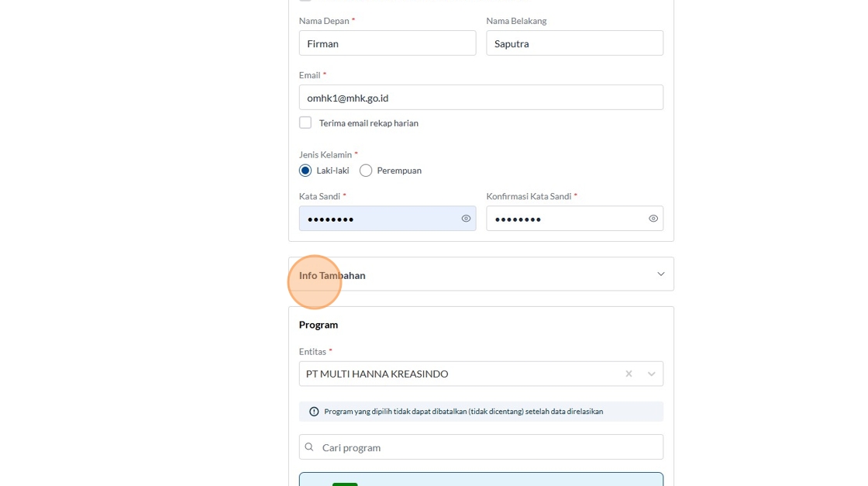Select the Laki-laki radio button
The image size is (868, 486).
pos(305,171)
